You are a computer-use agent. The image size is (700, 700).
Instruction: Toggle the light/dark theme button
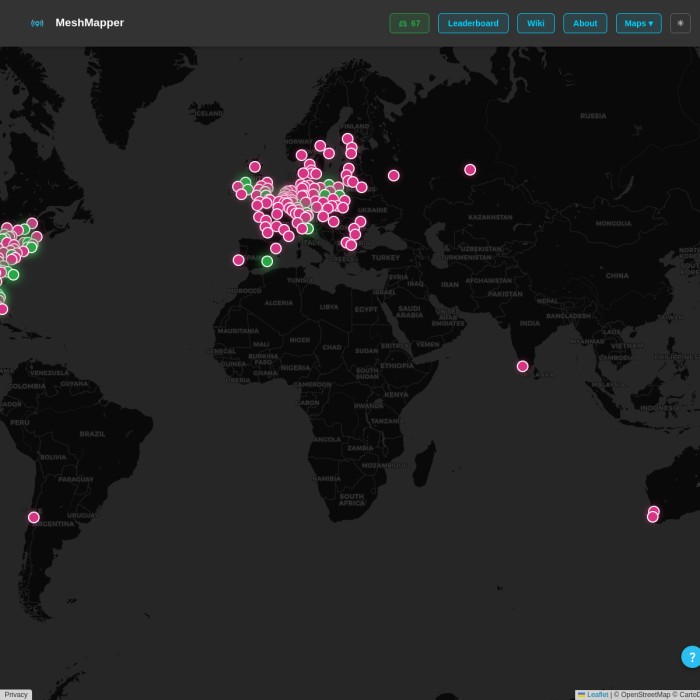pos(680,23)
